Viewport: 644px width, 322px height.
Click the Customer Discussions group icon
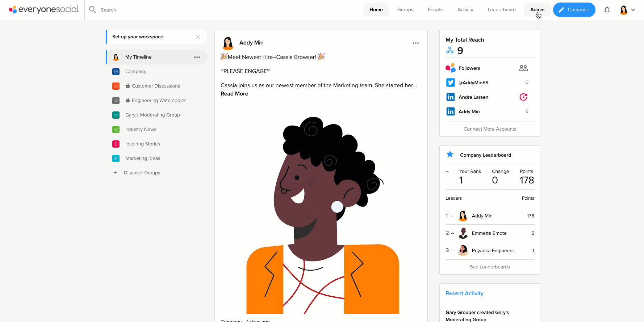coord(116,86)
